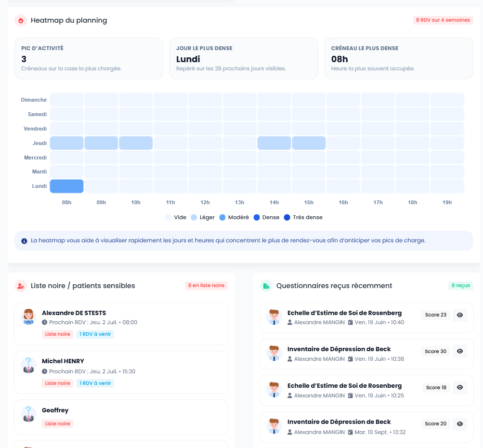Open the Pic d'activité stat card

click(89, 59)
